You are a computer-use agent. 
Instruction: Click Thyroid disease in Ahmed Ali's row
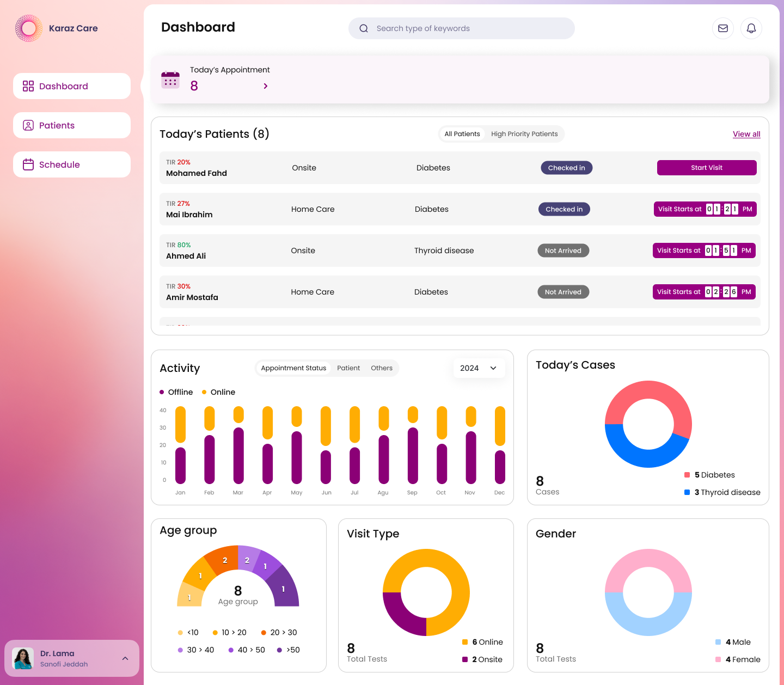point(444,250)
